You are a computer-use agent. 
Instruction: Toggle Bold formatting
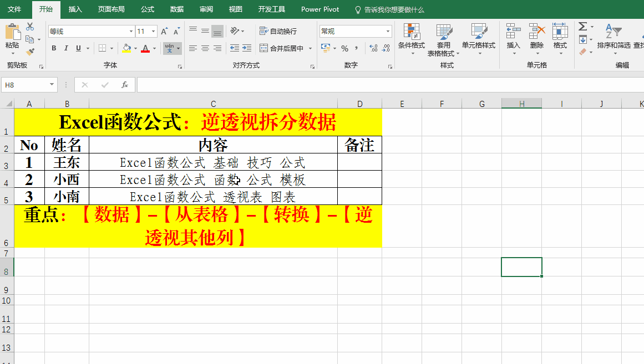pyautogui.click(x=54, y=48)
